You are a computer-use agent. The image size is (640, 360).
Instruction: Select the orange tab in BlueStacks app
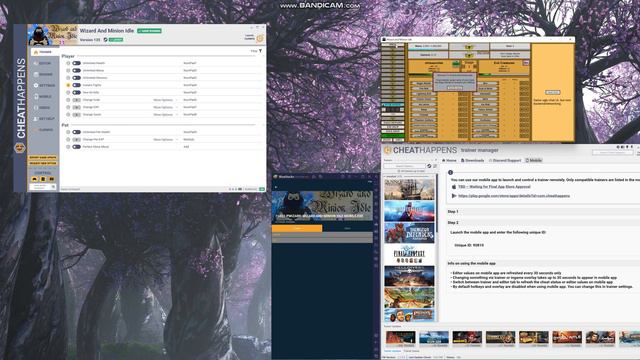297,228
